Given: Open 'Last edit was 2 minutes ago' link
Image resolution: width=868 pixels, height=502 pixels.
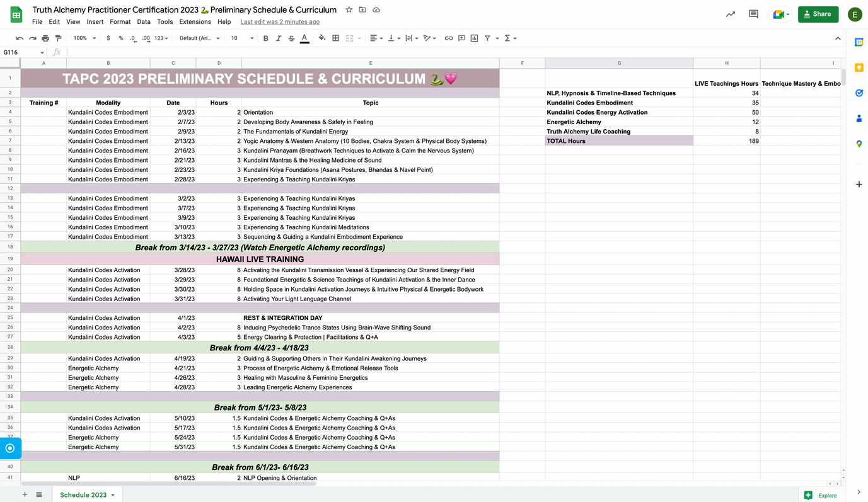Looking at the screenshot, I should point(280,21).
